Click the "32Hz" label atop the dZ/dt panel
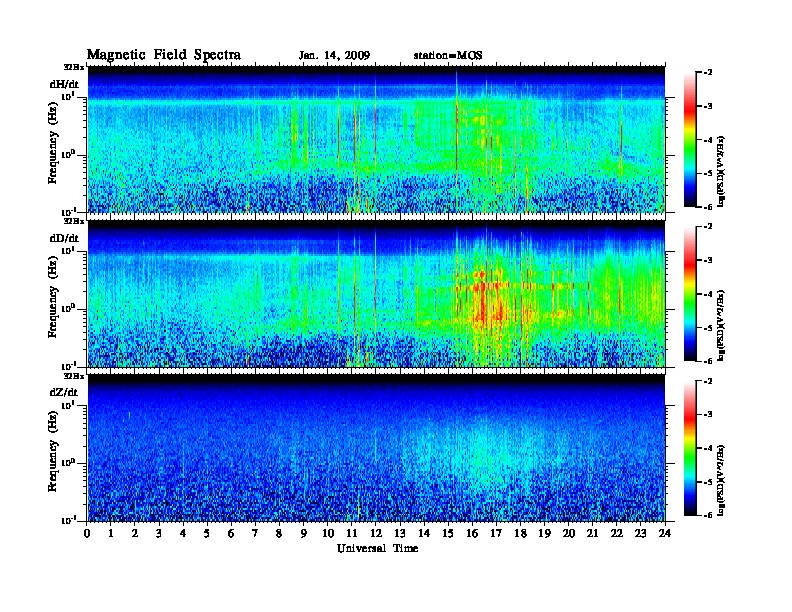The width and height of the screenshot is (792, 612). (x=73, y=376)
